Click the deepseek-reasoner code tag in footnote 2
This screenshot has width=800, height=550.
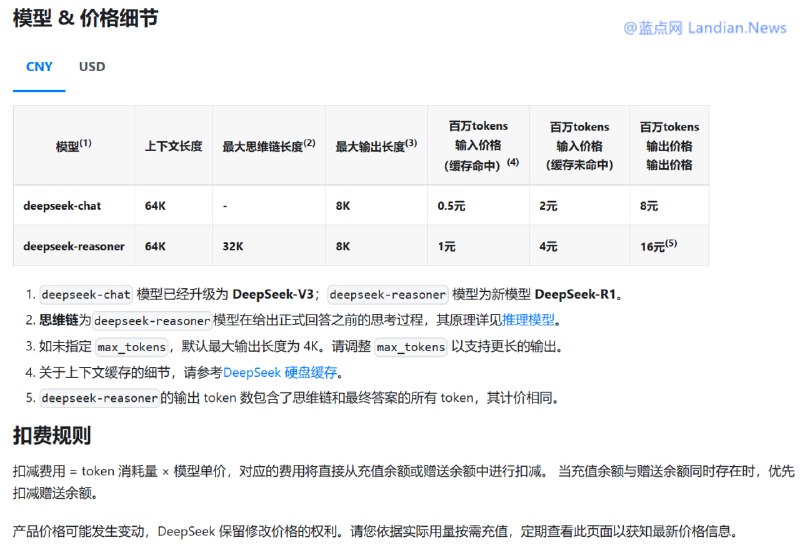point(152,320)
